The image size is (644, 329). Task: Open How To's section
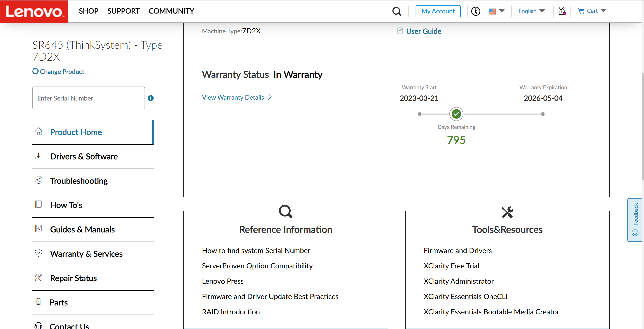[93, 205]
